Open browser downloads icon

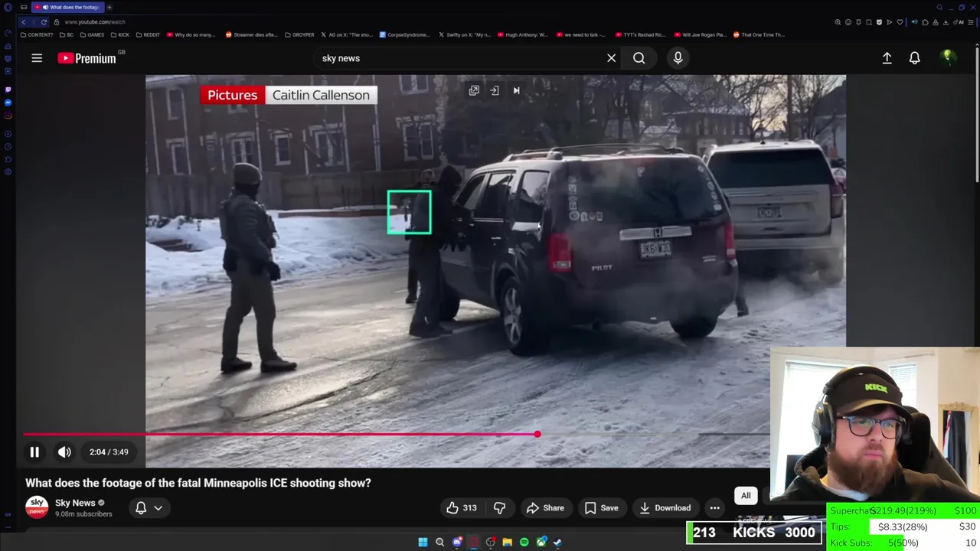(946, 22)
